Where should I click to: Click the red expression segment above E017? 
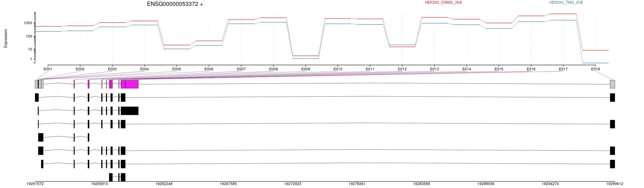563,14
